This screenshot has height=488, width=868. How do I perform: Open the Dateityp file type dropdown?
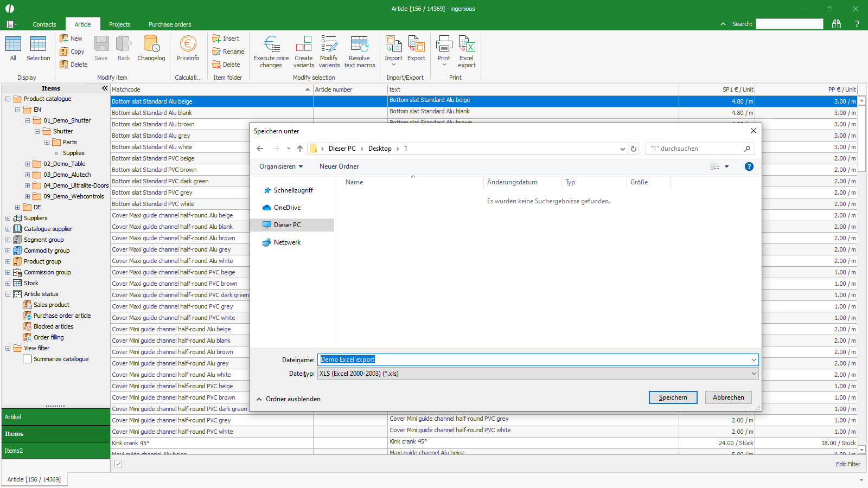pyautogui.click(x=537, y=374)
